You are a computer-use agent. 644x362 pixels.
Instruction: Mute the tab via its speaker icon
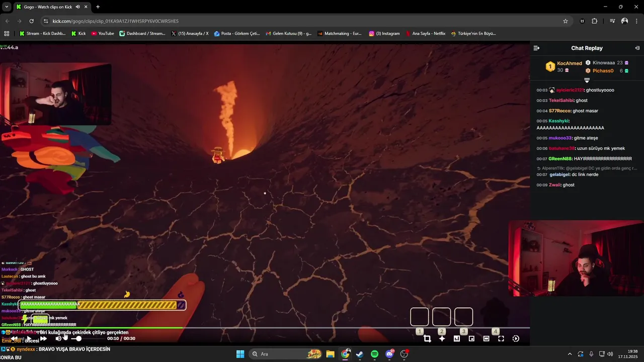point(77,7)
